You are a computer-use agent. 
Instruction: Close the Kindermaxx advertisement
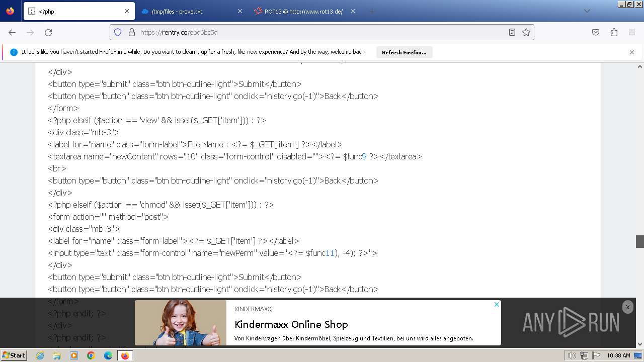pos(497,305)
